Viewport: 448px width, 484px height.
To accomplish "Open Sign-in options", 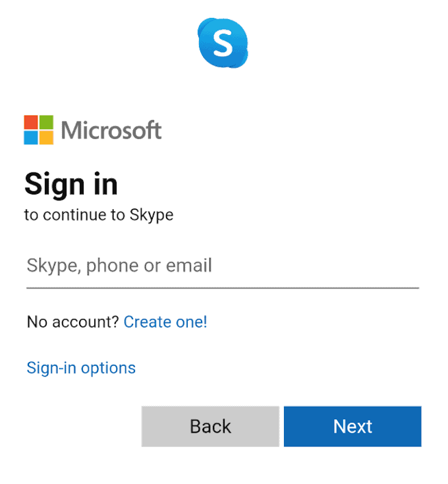I will 81,367.
